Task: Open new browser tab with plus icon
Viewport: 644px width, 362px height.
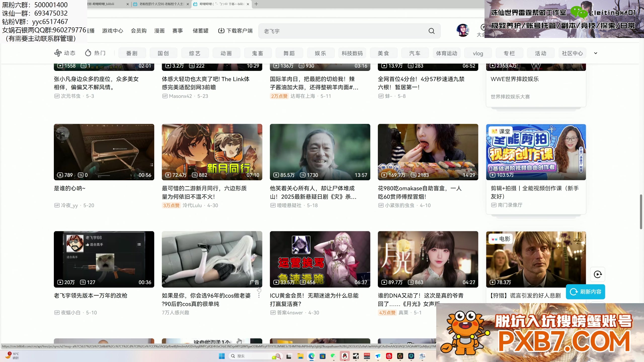Action: [x=256, y=4]
